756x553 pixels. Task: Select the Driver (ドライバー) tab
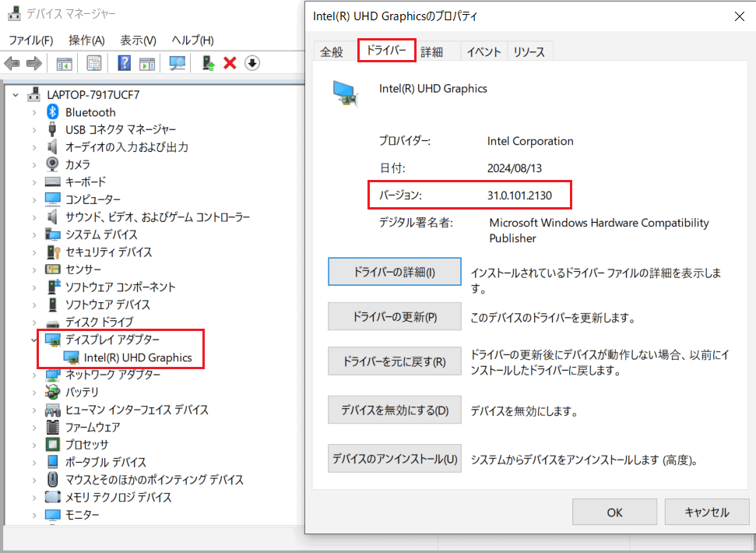[x=387, y=50]
